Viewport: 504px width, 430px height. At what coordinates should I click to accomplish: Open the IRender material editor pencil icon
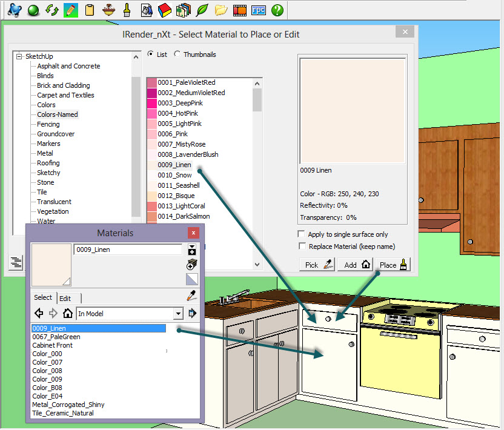[x=70, y=10]
